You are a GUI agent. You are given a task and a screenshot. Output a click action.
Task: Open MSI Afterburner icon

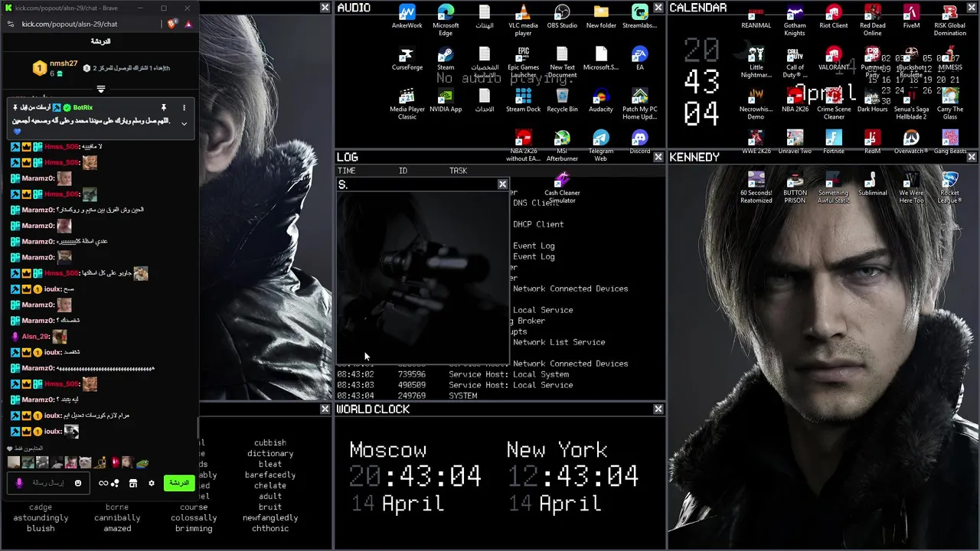tap(562, 145)
